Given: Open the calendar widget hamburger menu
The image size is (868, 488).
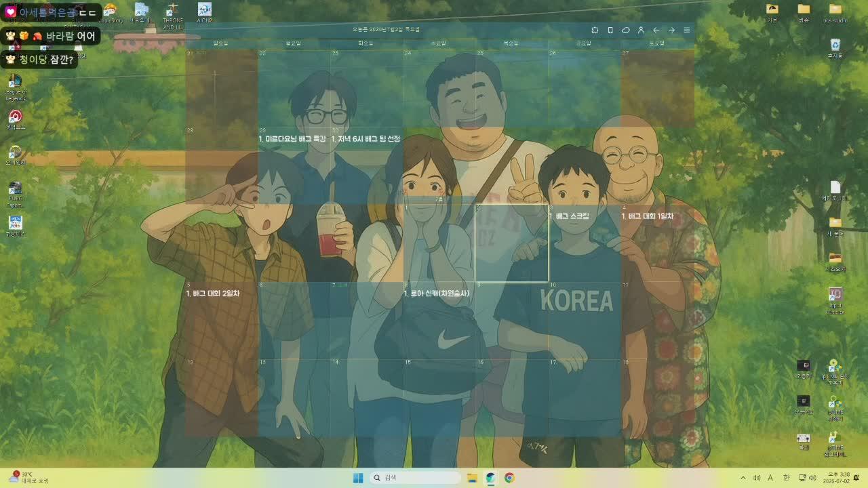Looking at the screenshot, I should click(x=686, y=30).
